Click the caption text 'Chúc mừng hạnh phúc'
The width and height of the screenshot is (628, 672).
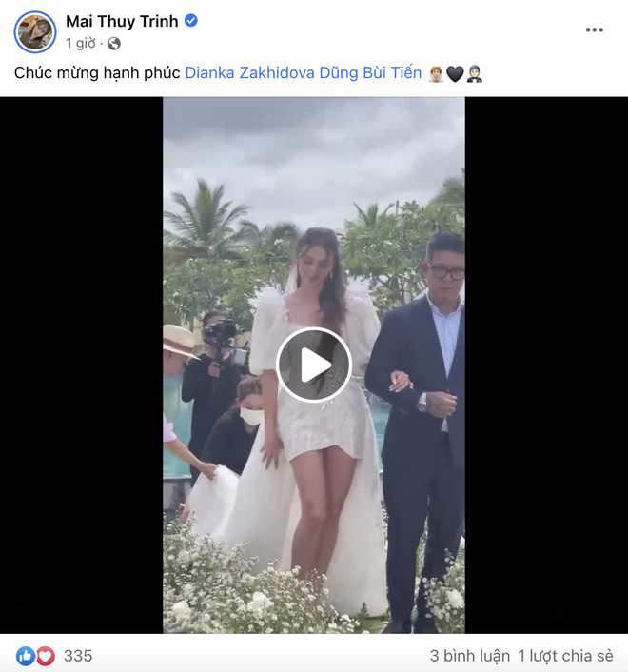[x=97, y=73]
